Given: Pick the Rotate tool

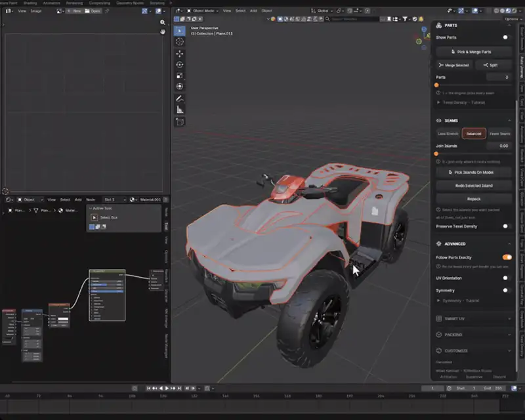Looking at the screenshot, I should 180,65.
